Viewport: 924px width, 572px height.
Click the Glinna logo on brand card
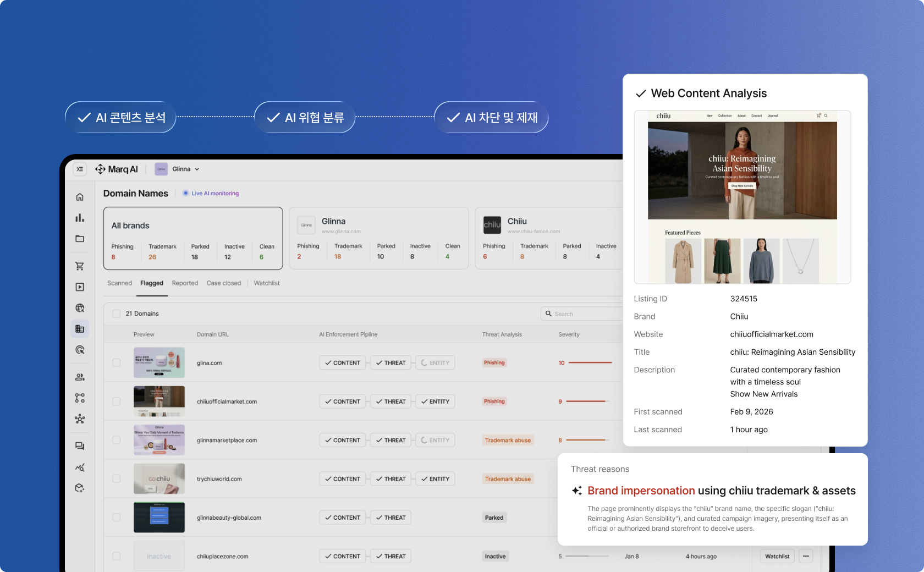(306, 225)
